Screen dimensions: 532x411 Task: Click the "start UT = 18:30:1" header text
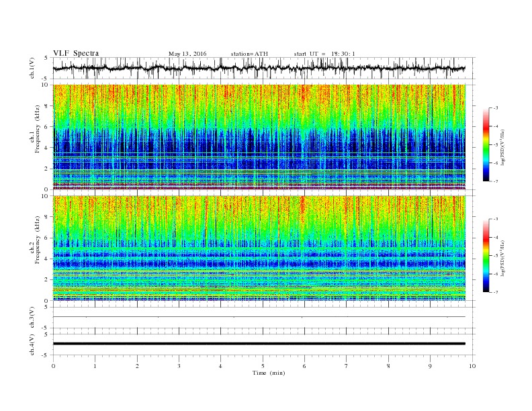point(324,54)
